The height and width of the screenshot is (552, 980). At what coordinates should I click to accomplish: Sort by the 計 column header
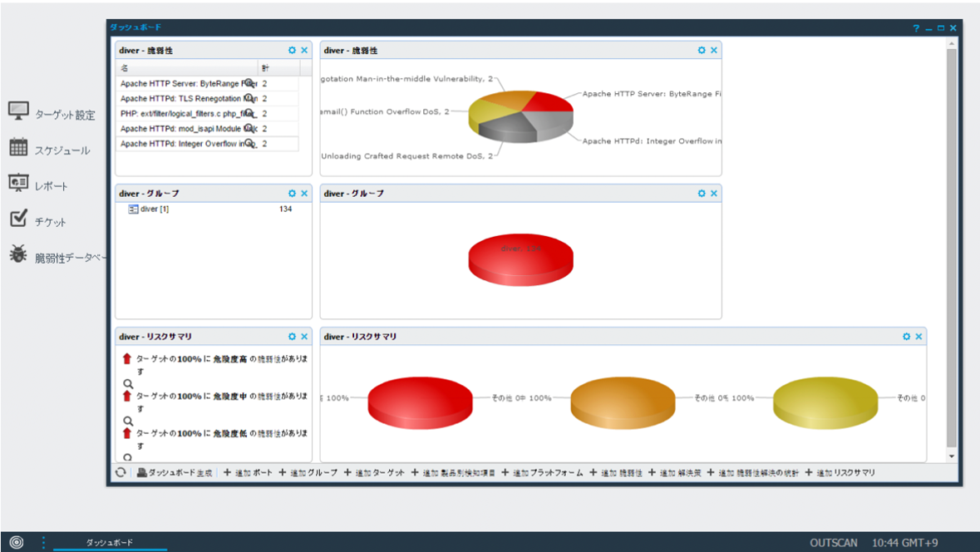coord(279,67)
